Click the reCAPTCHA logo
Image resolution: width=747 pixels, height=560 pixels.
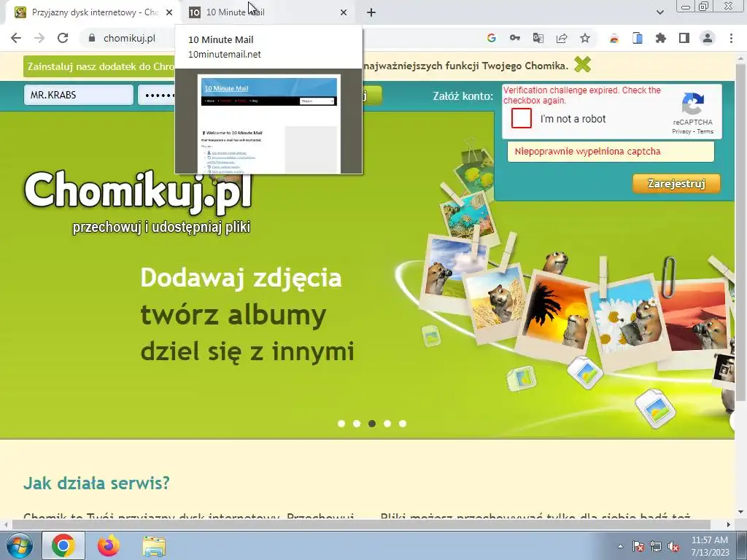coord(693,104)
